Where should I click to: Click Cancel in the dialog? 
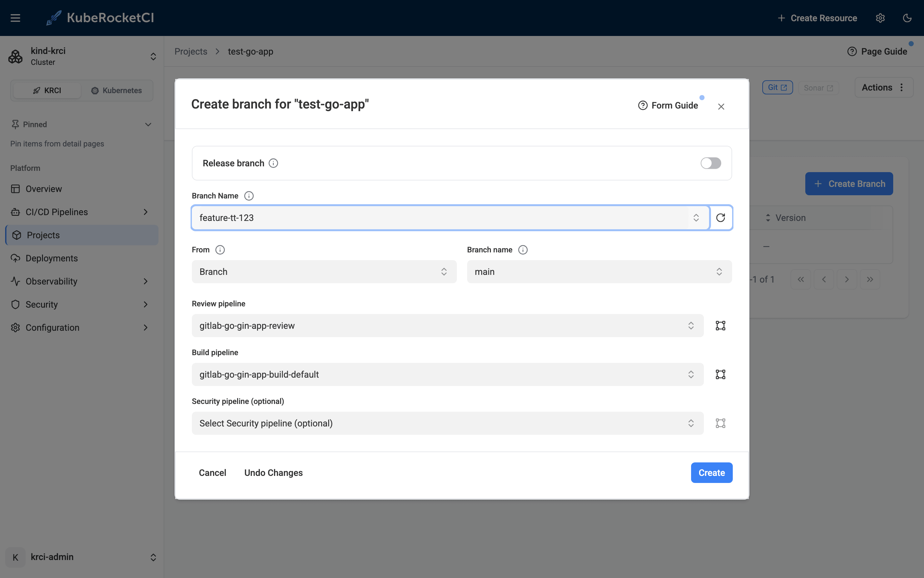tap(212, 473)
